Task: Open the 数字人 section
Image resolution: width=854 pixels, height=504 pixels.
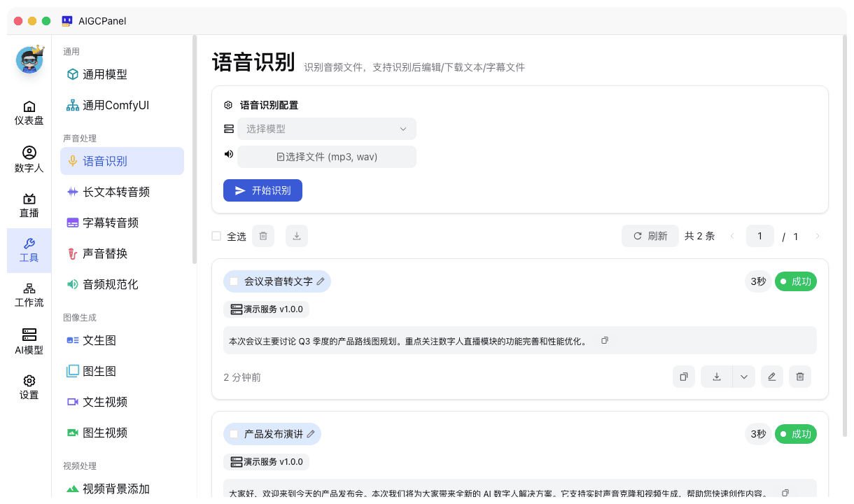Action: pos(29,160)
